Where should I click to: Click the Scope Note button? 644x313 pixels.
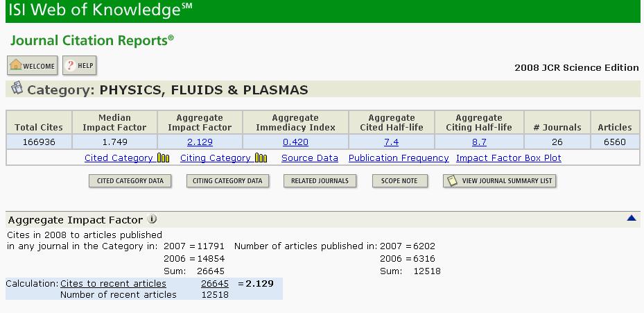tap(399, 181)
